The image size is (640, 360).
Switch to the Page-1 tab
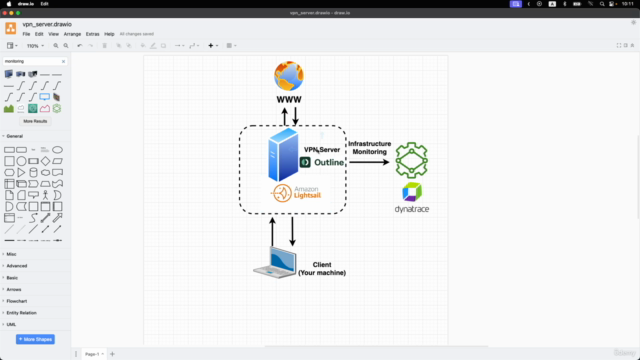pyautogui.click(x=94, y=354)
